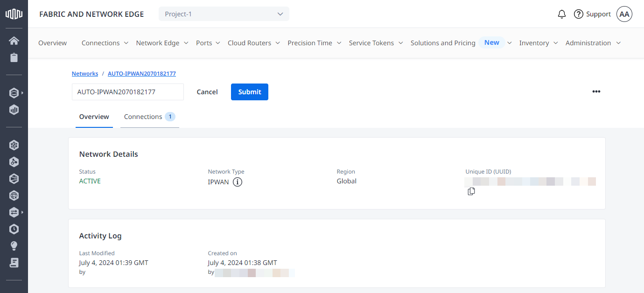The image size is (644, 293).
Task: Click the network name input field
Action: (x=127, y=92)
